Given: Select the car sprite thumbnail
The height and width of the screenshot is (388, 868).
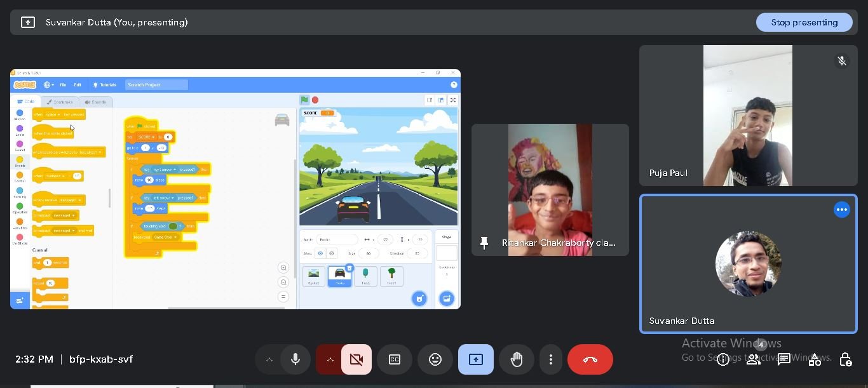Looking at the screenshot, I should 340,276.
